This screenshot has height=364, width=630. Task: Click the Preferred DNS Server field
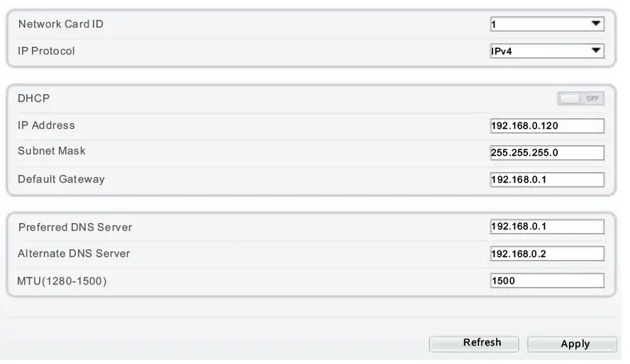pos(546,227)
